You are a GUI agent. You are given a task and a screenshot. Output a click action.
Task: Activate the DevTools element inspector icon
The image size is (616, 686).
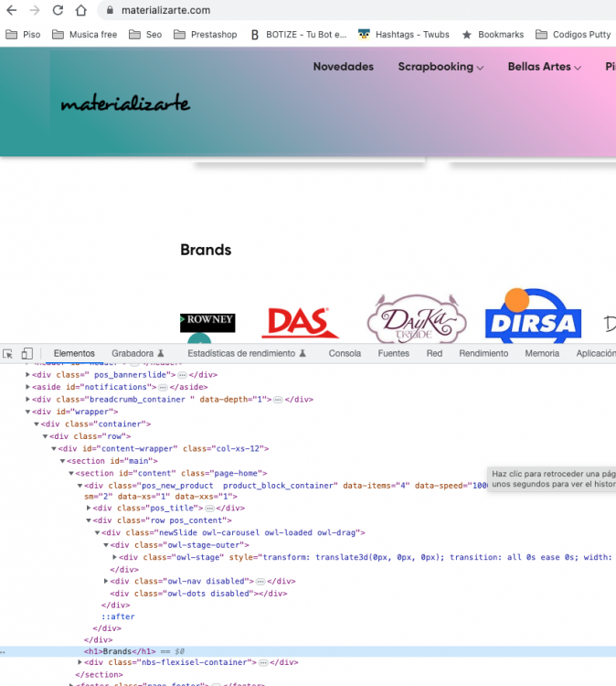point(8,353)
